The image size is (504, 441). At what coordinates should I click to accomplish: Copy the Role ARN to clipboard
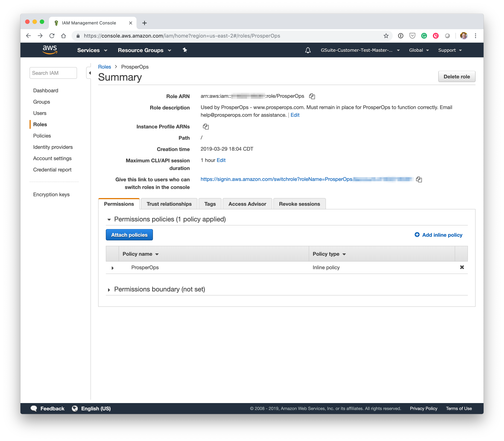[x=312, y=96]
